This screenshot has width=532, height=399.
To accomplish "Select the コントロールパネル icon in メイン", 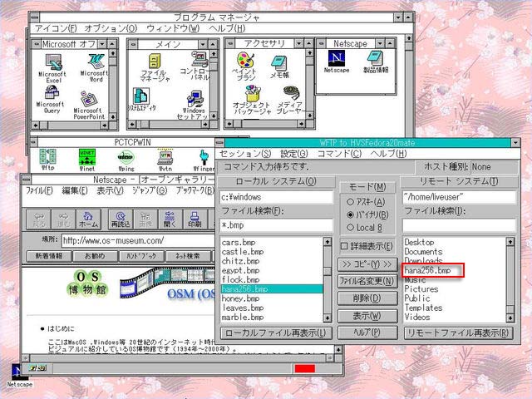I will [198, 66].
